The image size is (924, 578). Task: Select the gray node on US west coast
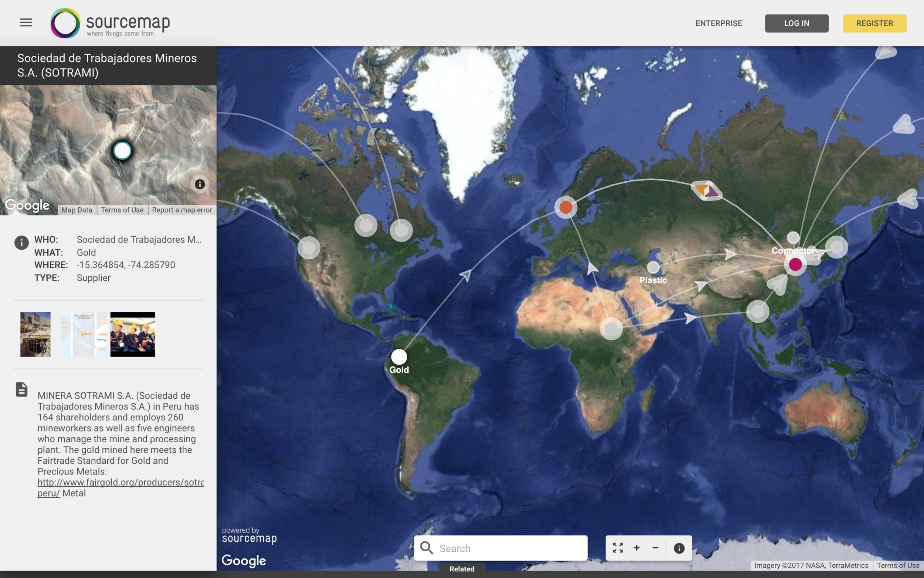tap(309, 248)
